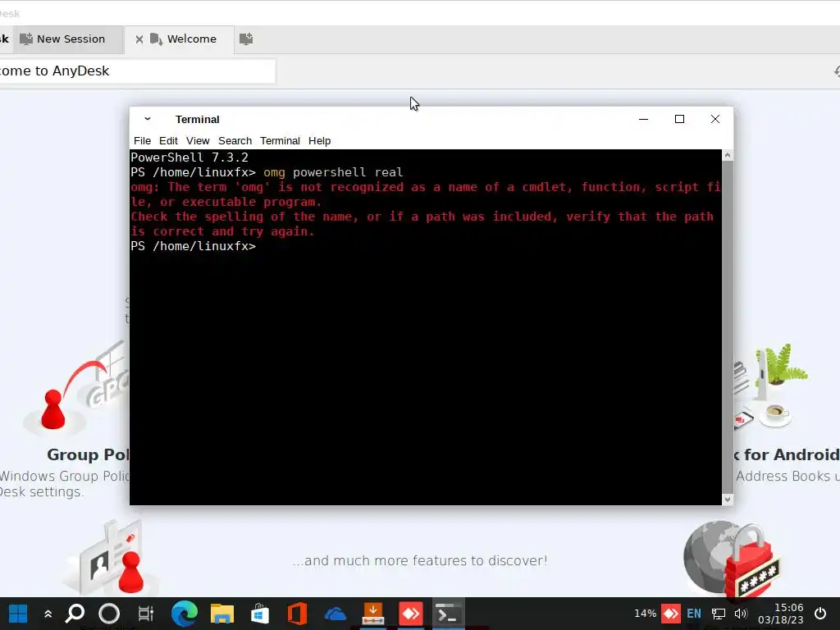
Task: Expand the Terminal window title dropdown arrow
Action: (148, 119)
